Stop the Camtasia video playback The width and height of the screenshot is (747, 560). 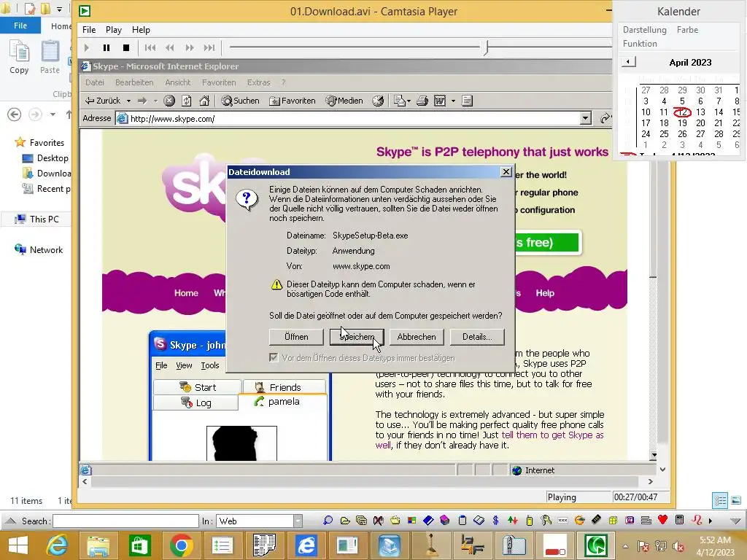coord(125,47)
